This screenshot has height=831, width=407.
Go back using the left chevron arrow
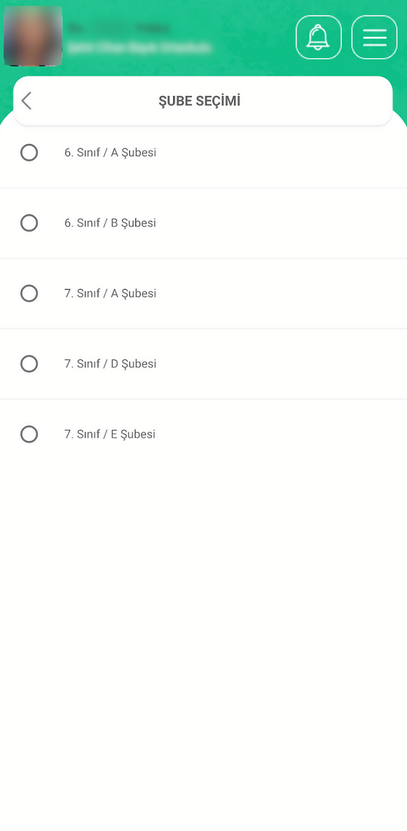pyautogui.click(x=26, y=101)
